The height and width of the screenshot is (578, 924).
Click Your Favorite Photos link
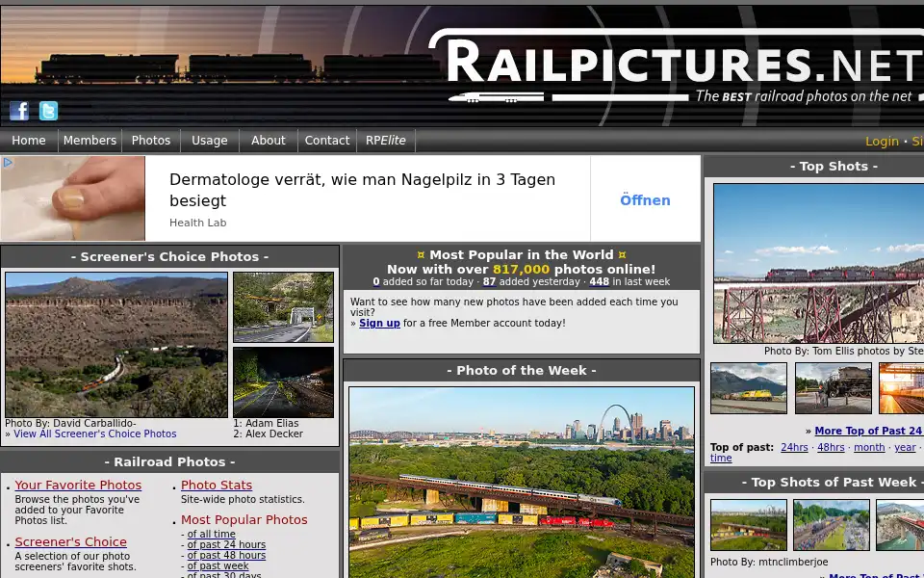coord(78,485)
